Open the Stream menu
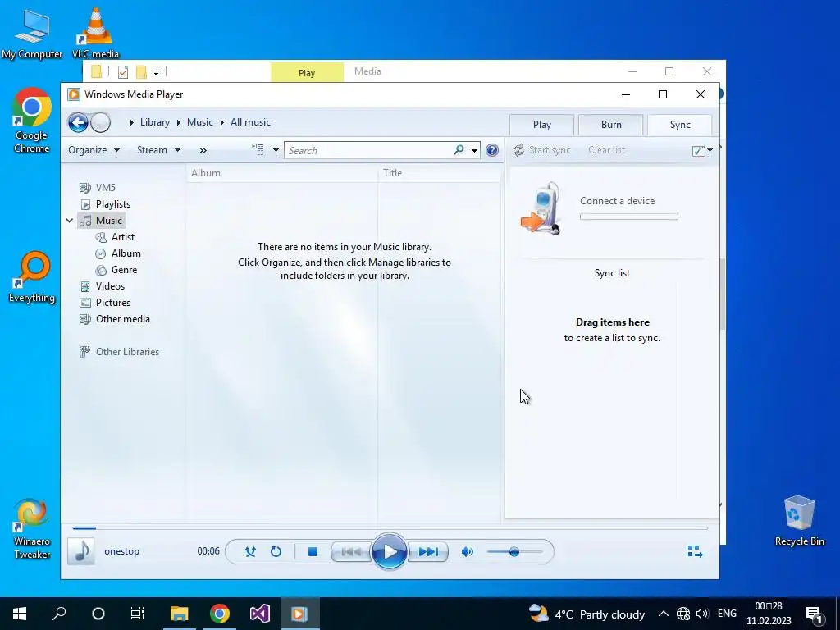The width and height of the screenshot is (840, 630). click(x=158, y=151)
